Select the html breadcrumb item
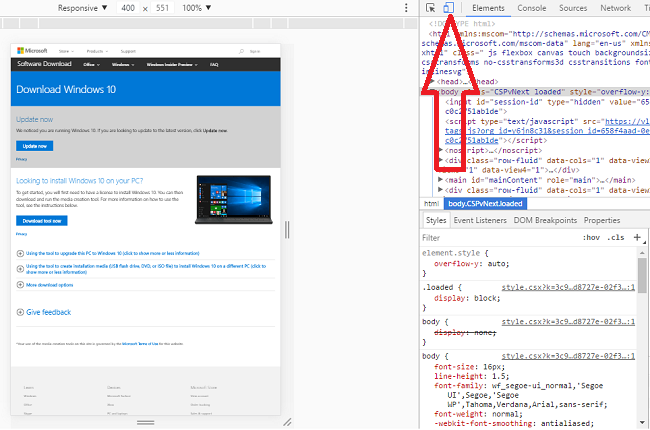Screen dimensions: 650x430 (431, 204)
